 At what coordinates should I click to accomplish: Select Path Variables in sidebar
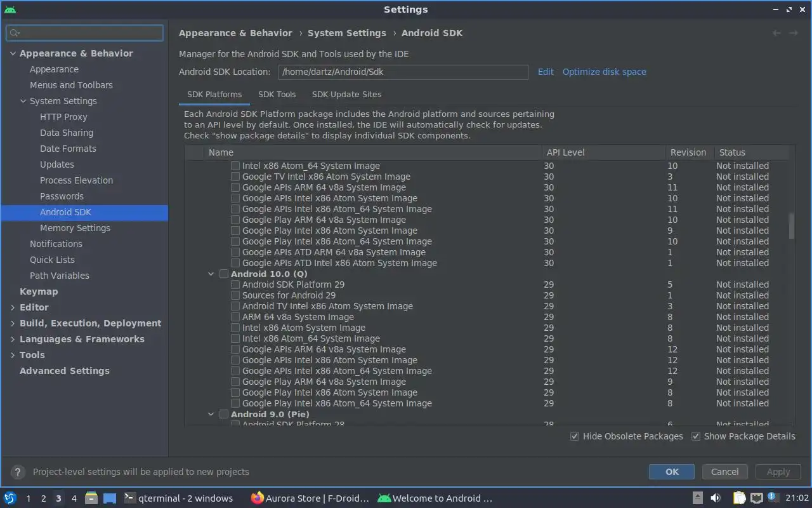pos(60,276)
